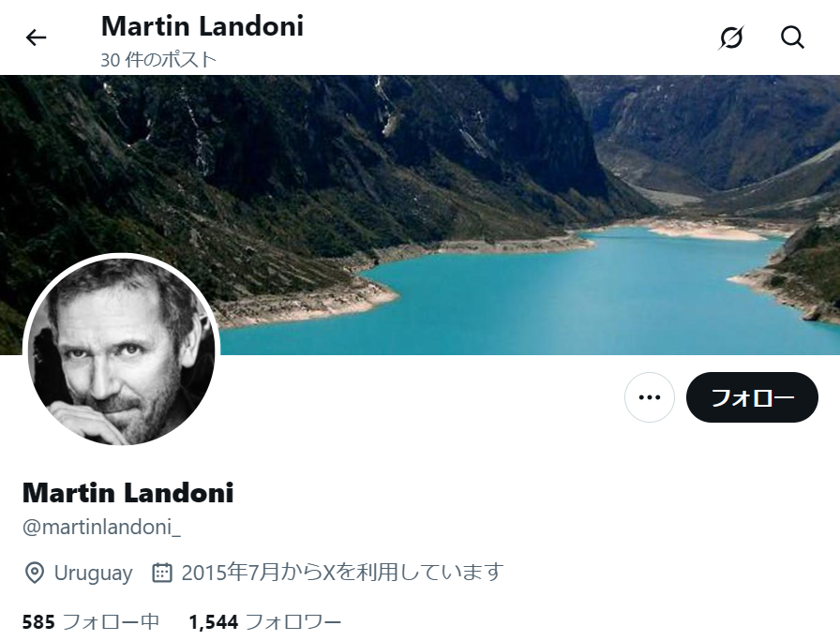Click the Martin Landoni header title

pos(202,26)
